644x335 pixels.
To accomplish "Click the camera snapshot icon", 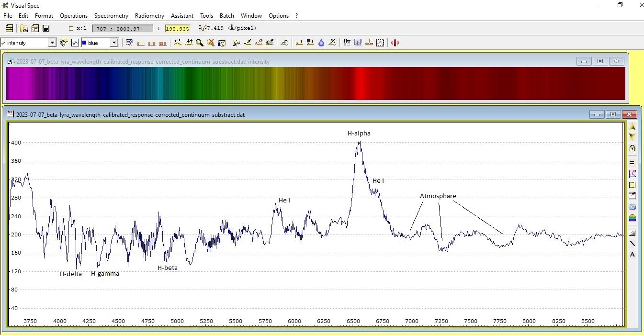I will [x=632, y=207].
